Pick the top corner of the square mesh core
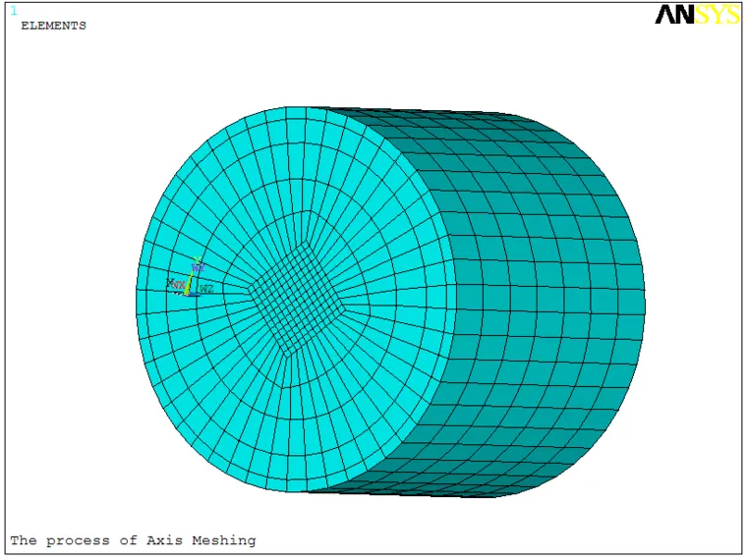747x560 pixels. coord(307,243)
